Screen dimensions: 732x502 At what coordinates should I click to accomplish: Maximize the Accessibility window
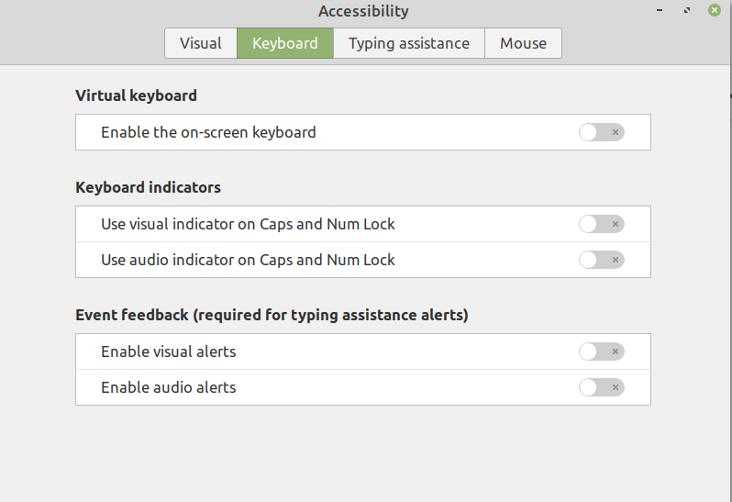(687, 11)
